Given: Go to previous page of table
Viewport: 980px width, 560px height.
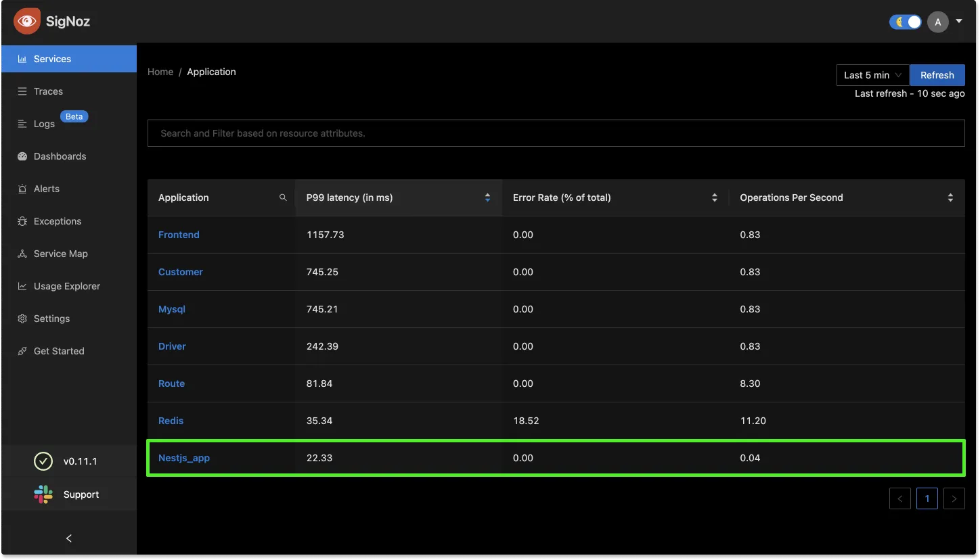Looking at the screenshot, I should pyautogui.click(x=899, y=498).
